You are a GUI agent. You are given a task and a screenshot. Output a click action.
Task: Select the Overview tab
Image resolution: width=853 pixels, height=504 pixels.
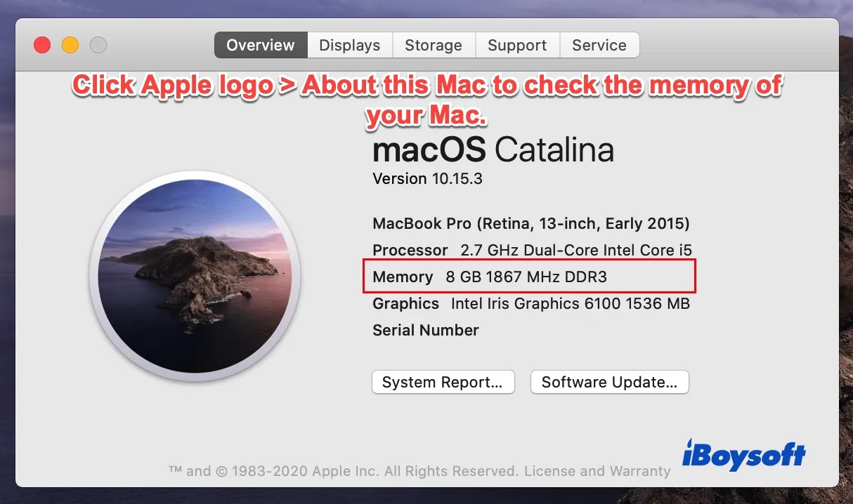261,45
